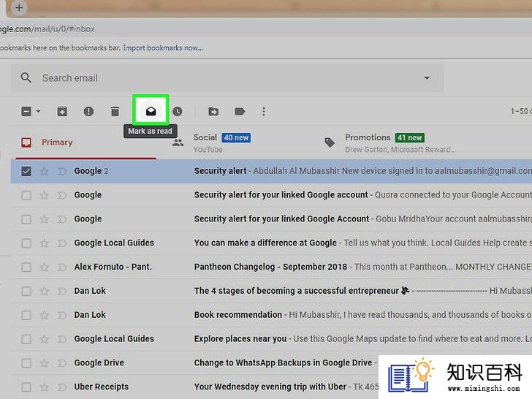532x399 pixels.
Task: Open the Move to folder icon
Action: (x=213, y=111)
